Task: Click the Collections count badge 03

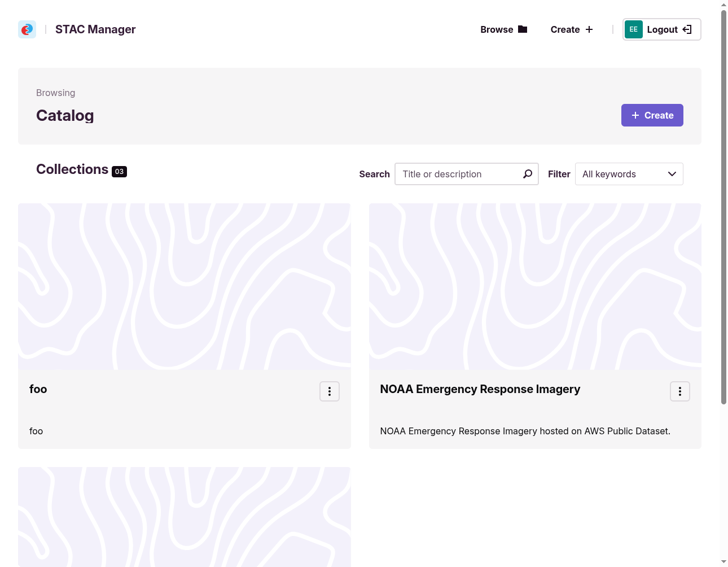Action: [x=119, y=172]
